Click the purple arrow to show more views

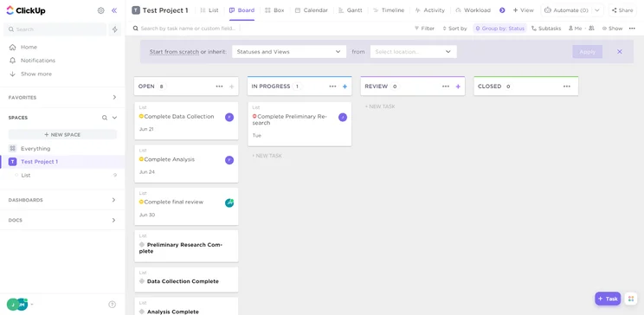point(502,10)
